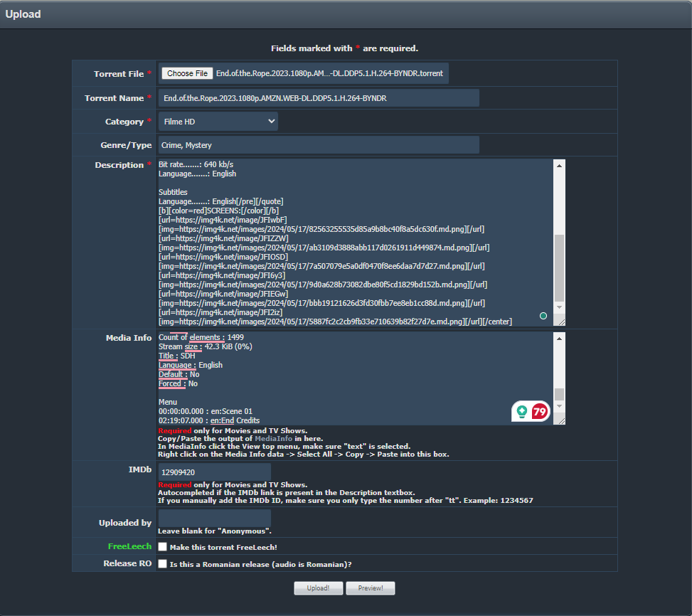Click the green Grammarly circle in Description box
This screenshot has width=692, height=616.
pyautogui.click(x=543, y=316)
